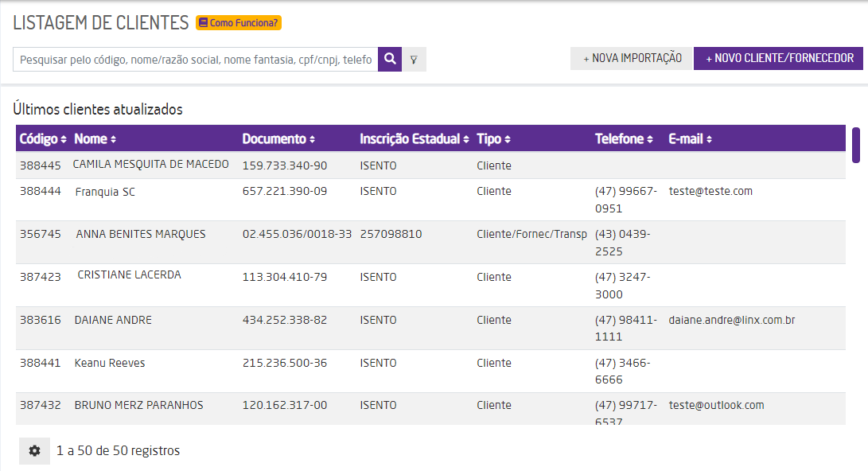868x471 pixels.
Task: Click state registration 257098810
Action: (391, 234)
